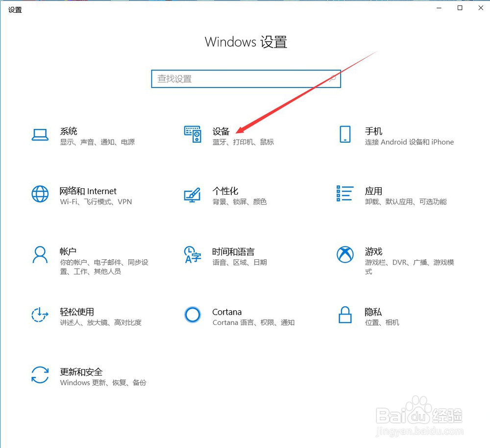490x448 pixels.
Task: Click the text 位置、相机
Action: click(382, 323)
